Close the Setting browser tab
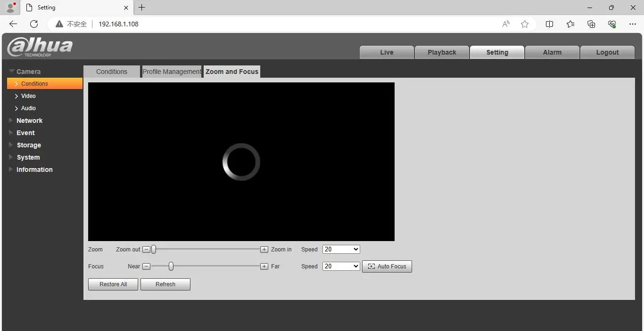644x331 pixels. click(x=126, y=8)
